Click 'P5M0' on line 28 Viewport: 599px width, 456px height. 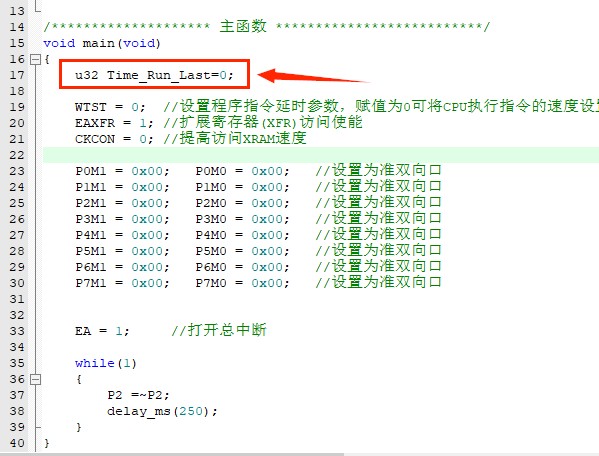pos(211,251)
